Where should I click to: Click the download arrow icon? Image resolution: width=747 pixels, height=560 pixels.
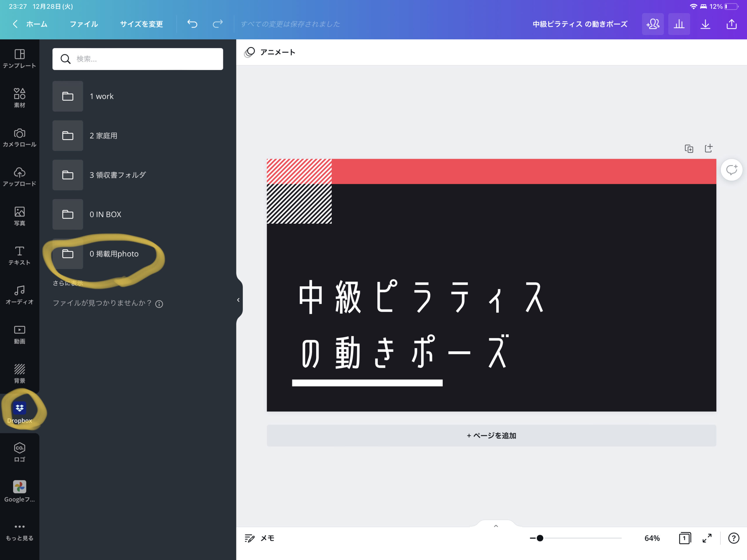[705, 24]
